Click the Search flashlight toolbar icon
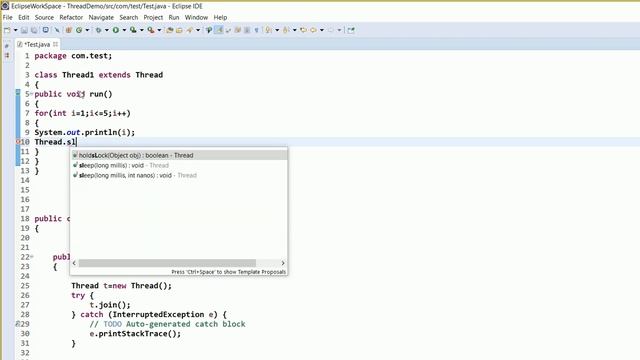 point(190,30)
